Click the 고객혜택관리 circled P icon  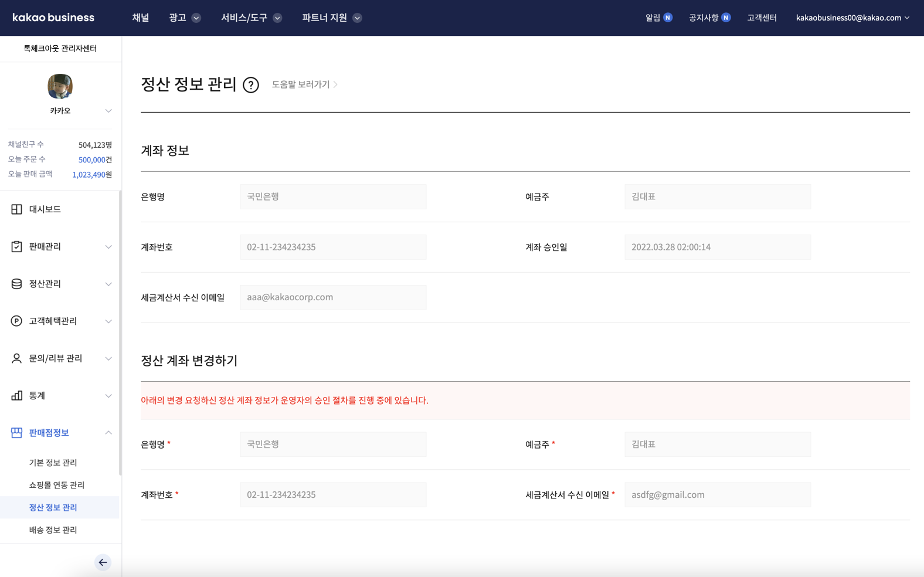[x=16, y=321]
